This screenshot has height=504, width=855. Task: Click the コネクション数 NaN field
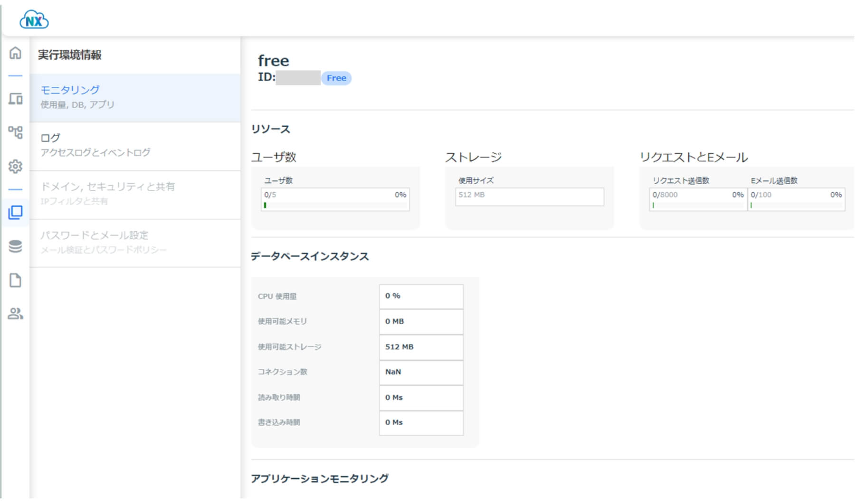click(421, 372)
